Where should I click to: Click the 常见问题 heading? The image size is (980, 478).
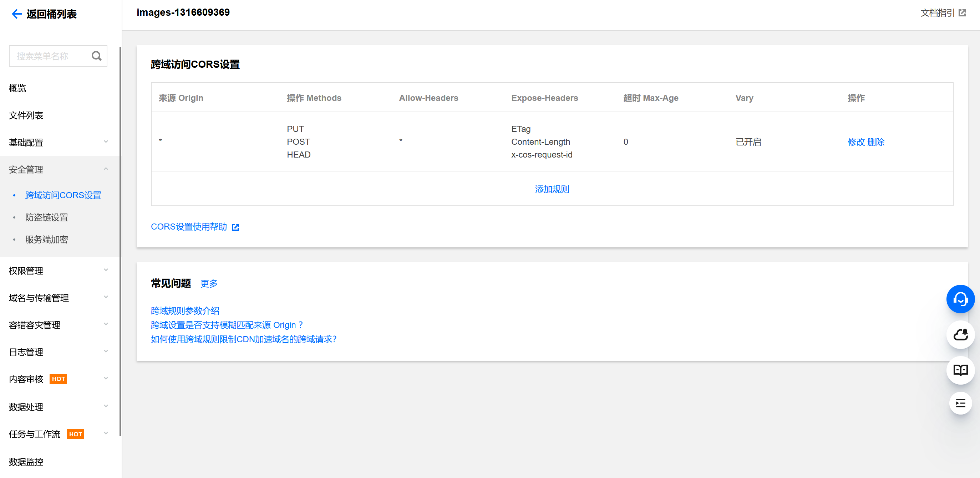(x=171, y=283)
